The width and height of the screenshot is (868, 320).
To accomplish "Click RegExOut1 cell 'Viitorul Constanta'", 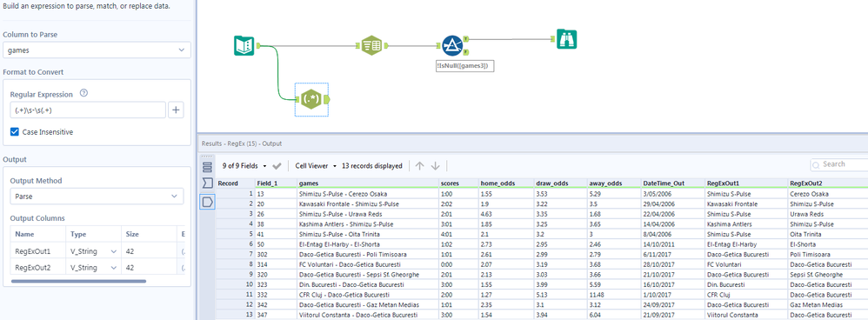I will click(745, 315).
